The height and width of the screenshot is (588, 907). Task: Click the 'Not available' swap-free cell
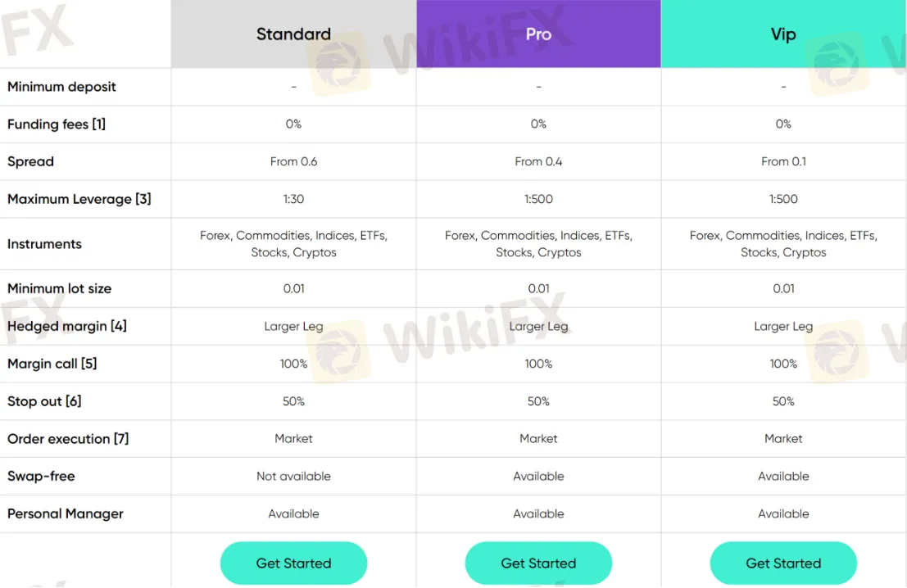coord(293,477)
